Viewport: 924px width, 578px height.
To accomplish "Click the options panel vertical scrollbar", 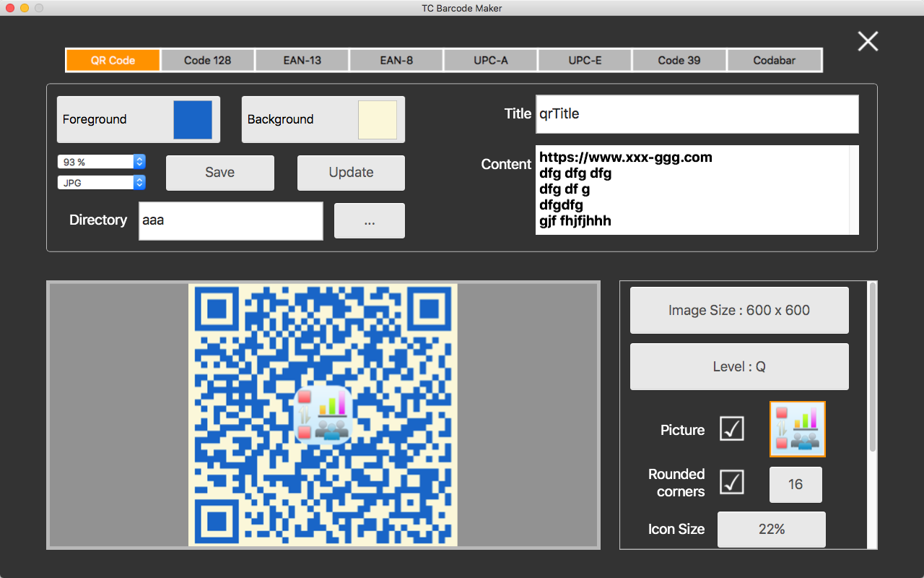I will 872,368.
